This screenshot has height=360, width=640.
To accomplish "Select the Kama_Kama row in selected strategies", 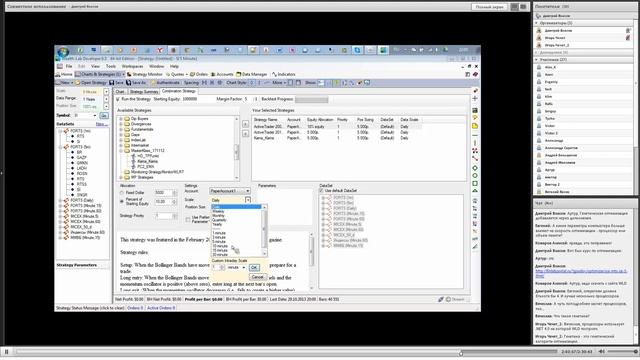I will [337, 138].
